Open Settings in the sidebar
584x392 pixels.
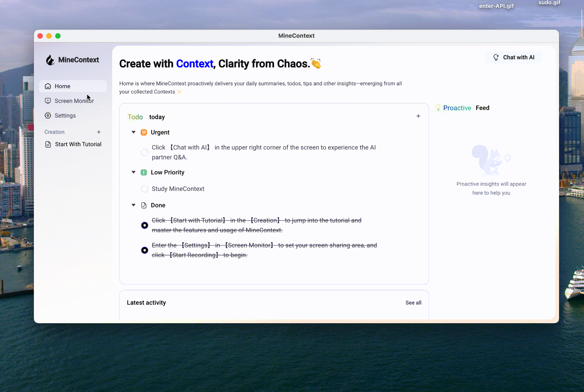point(65,116)
